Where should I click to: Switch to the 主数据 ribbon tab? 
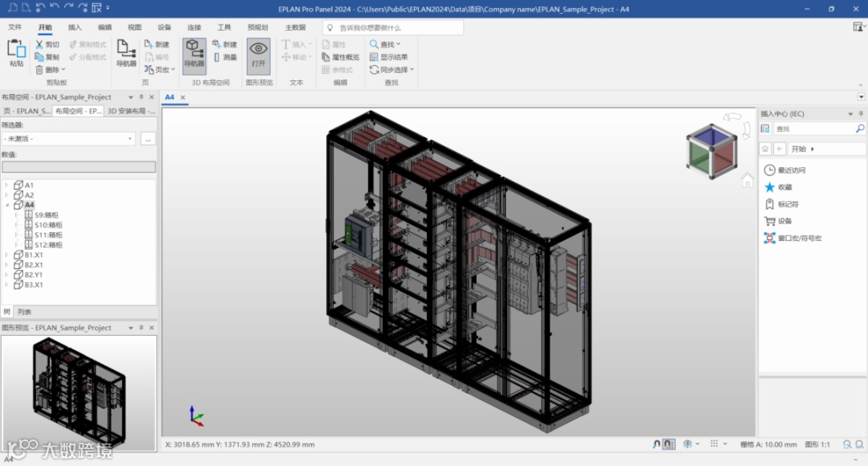point(295,27)
